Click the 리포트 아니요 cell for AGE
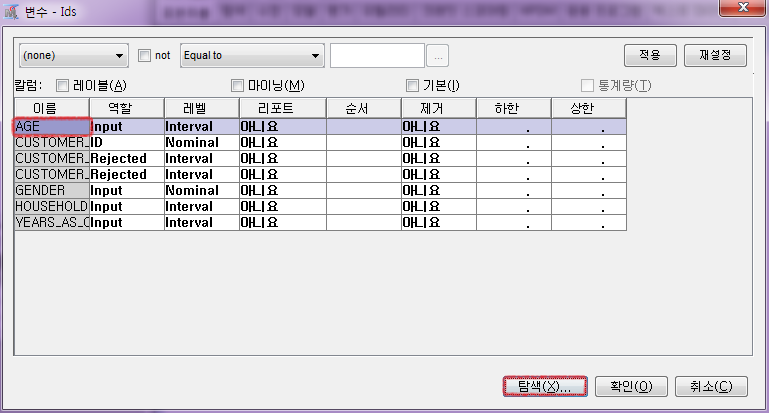The height and width of the screenshot is (413, 769). click(x=282, y=127)
